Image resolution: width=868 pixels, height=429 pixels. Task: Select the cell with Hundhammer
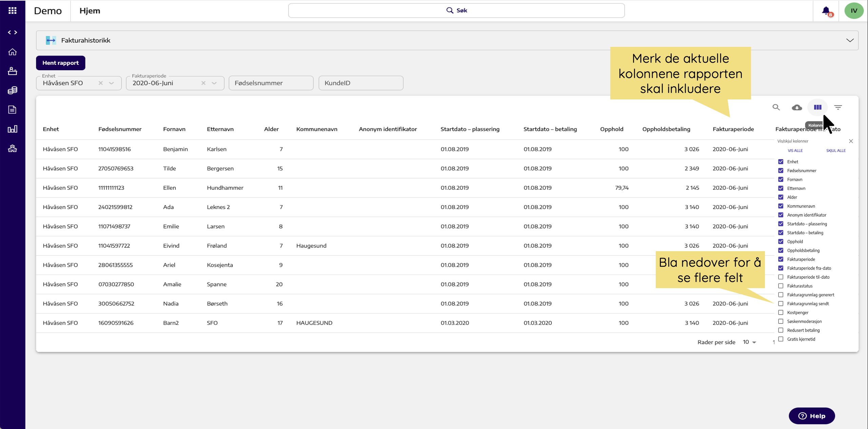point(225,188)
